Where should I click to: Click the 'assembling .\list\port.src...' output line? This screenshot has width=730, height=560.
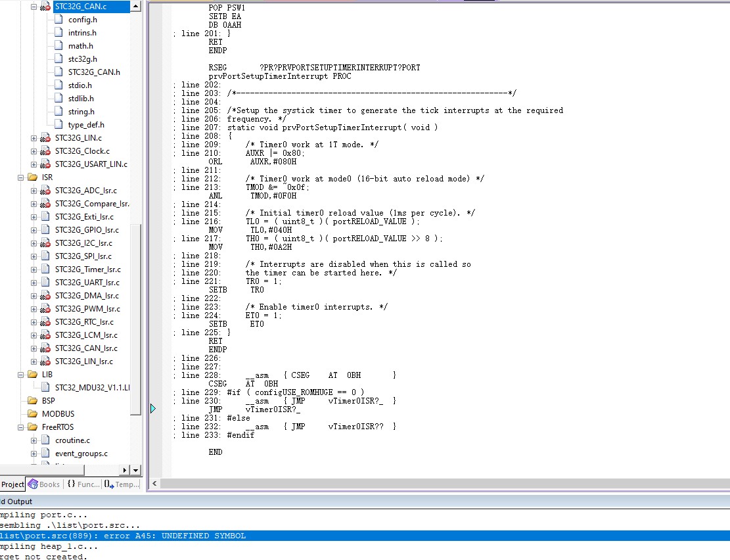click(x=70, y=525)
